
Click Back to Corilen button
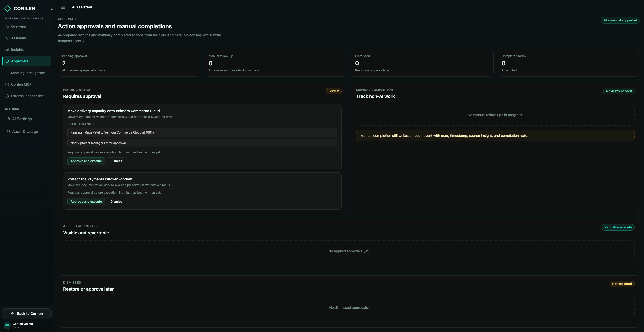27,314
